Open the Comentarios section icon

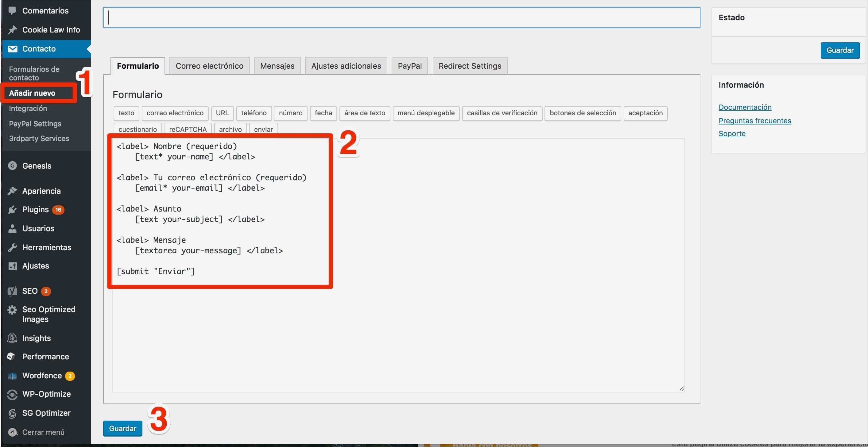pyautogui.click(x=13, y=10)
